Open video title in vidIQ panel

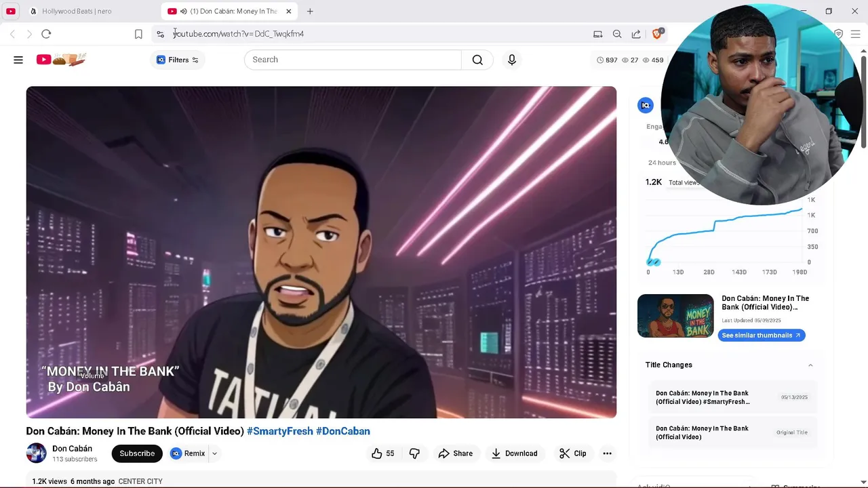coord(765,303)
